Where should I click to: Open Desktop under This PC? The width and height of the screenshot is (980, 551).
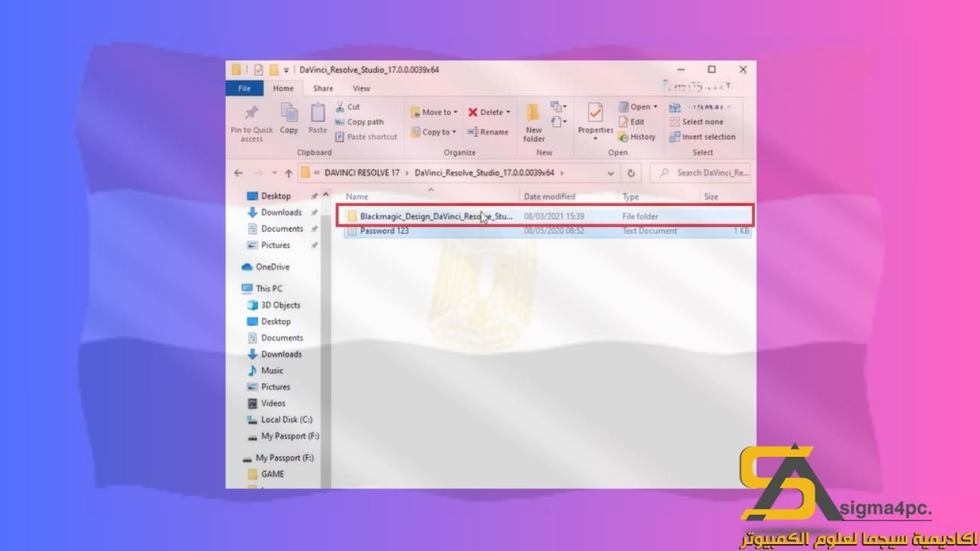click(x=269, y=321)
